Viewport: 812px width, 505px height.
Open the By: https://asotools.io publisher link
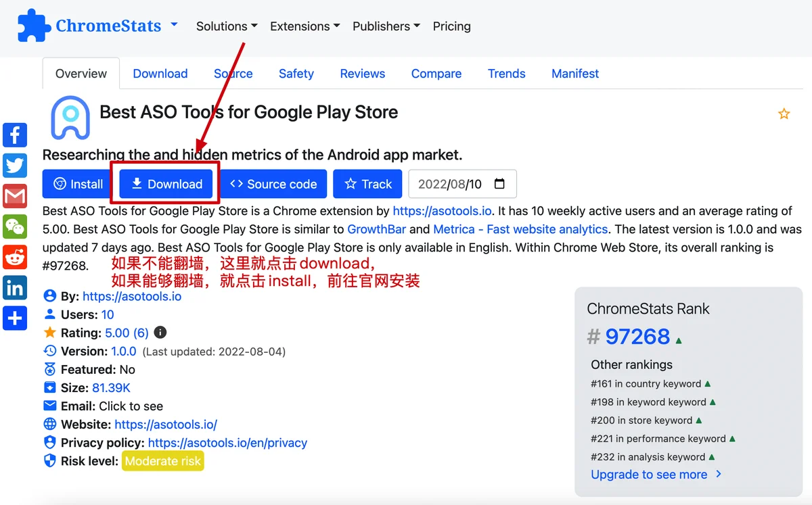(132, 296)
